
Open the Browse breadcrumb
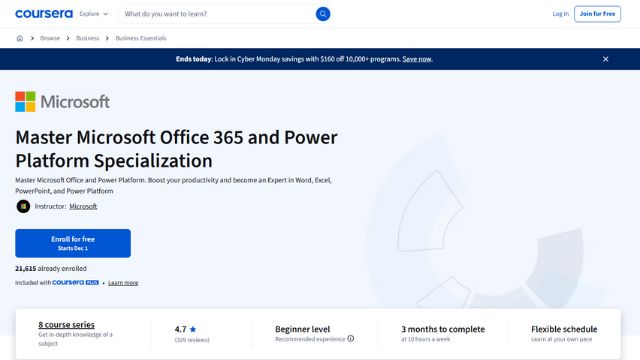[x=50, y=38]
